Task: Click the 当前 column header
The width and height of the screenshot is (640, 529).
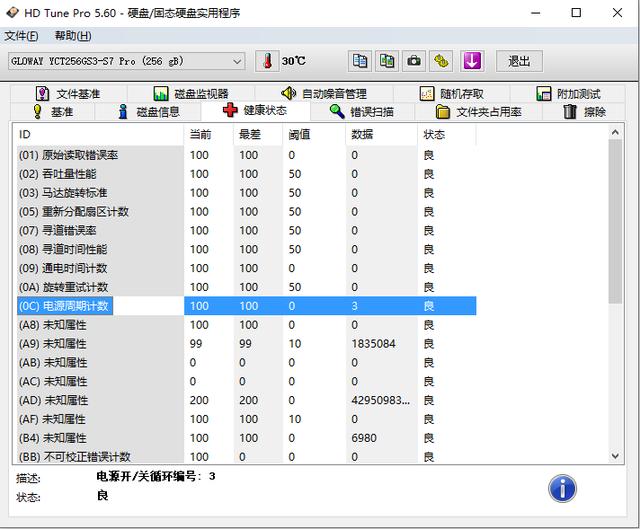Action: [209, 134]
